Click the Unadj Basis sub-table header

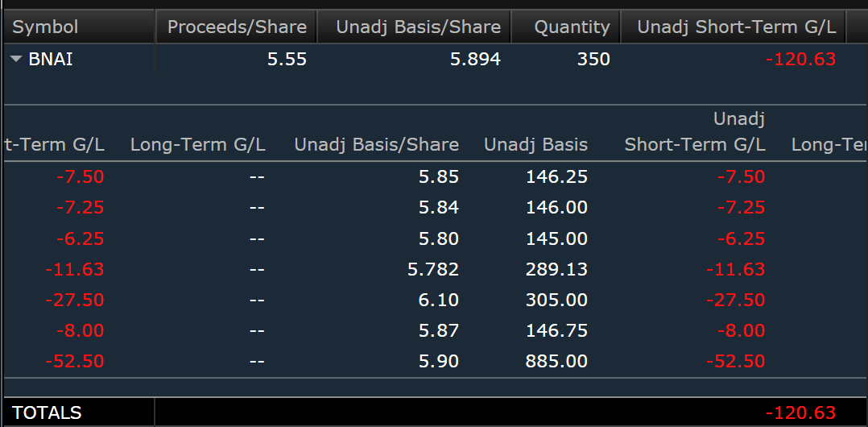tap(535, 145)
